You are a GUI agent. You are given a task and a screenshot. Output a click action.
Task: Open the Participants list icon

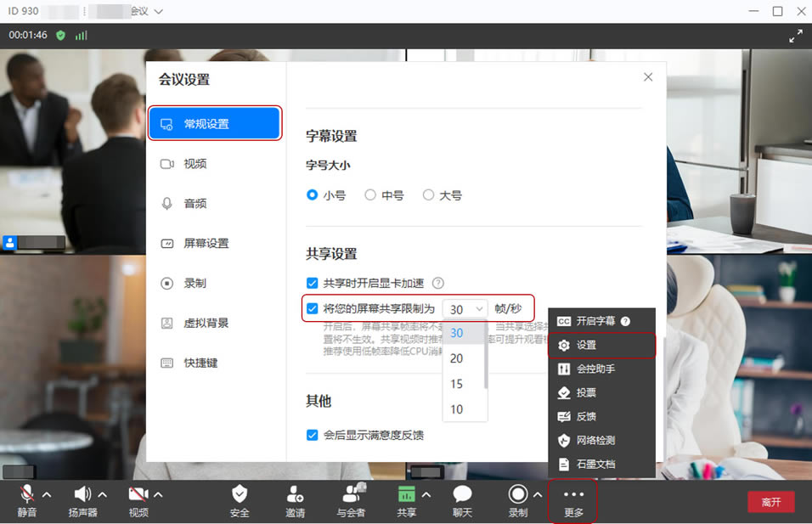[350, 494]
